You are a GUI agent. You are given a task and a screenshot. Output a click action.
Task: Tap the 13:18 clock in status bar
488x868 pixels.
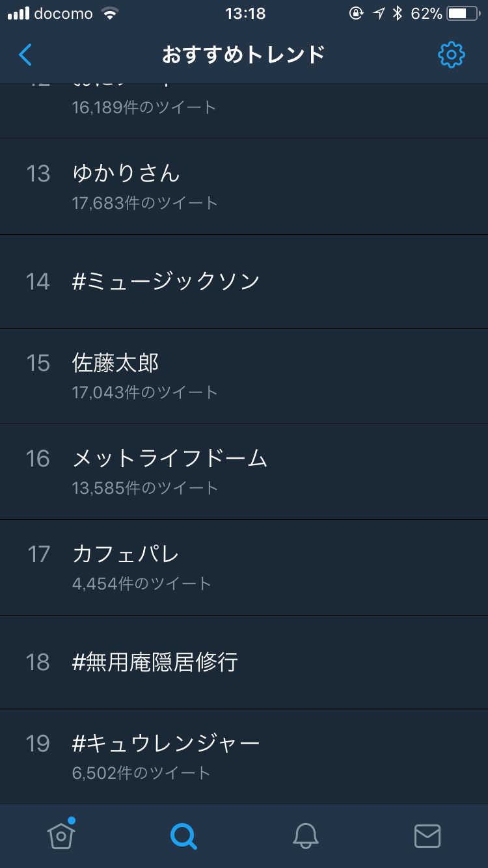click(245, 14)
